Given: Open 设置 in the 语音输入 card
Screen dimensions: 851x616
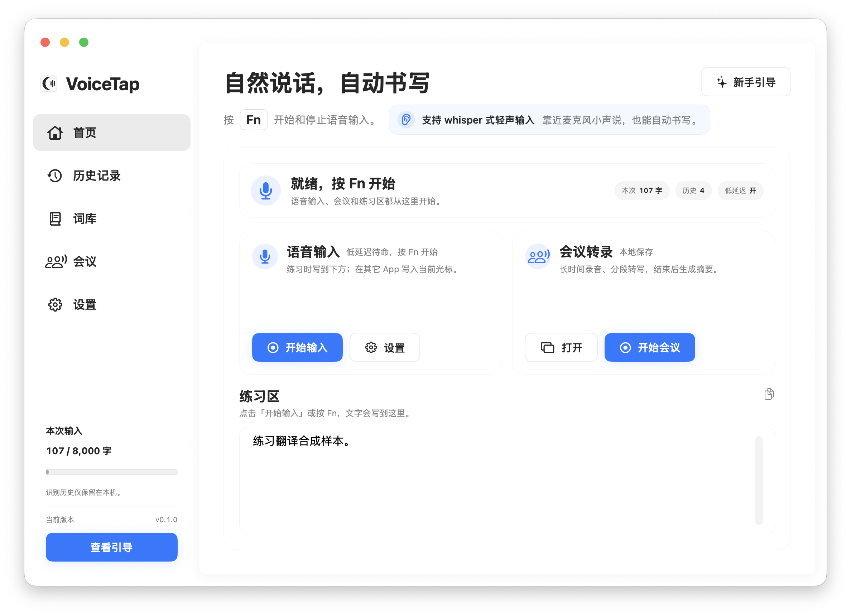Looking at the screenshot, I should click(x=385, y=347).
